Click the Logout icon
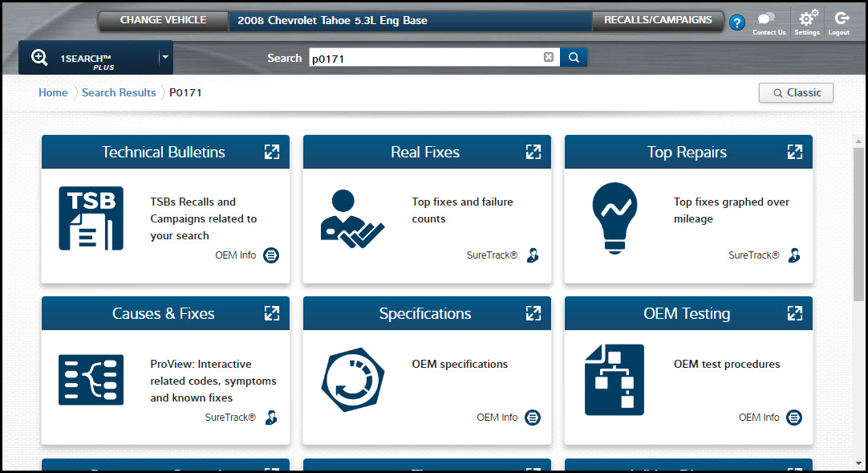The image size is (868, 473). pos(839,20)
